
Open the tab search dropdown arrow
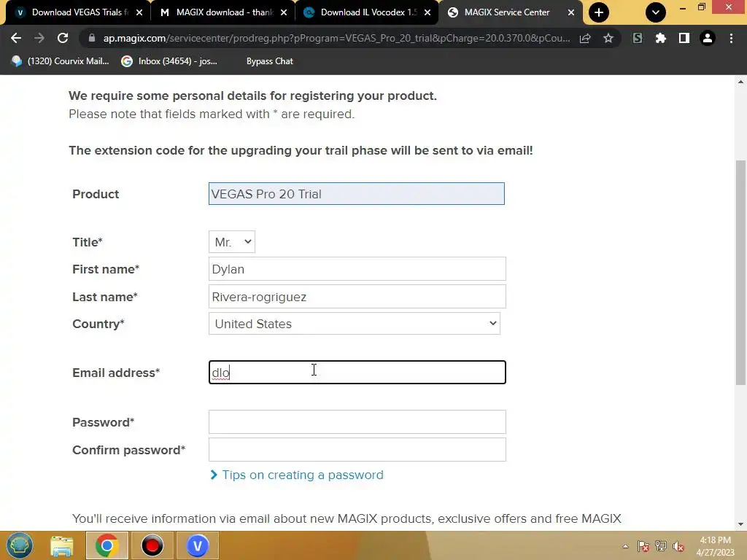tap(656, 12)
